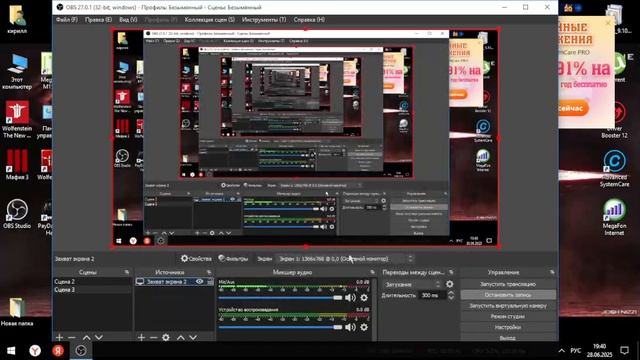This screenshot has width=640, height=360.
Task: Open the кирилл folder on the desktop
Action: (17, 20)
